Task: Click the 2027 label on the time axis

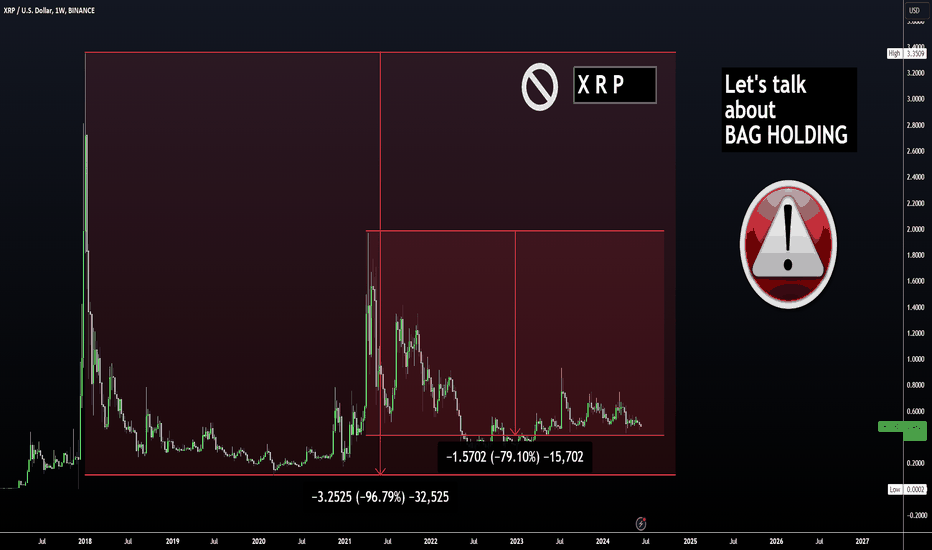Action: tap(862, 541)
